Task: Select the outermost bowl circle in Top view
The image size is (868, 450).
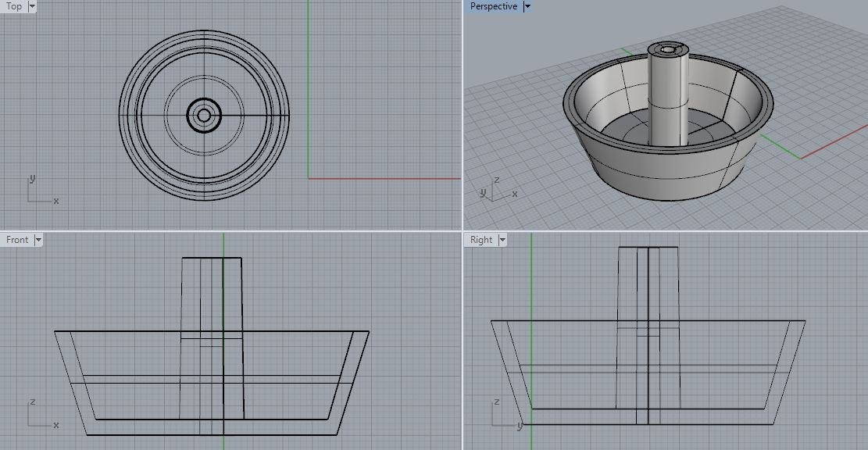Action: click(x=119, y=116)
